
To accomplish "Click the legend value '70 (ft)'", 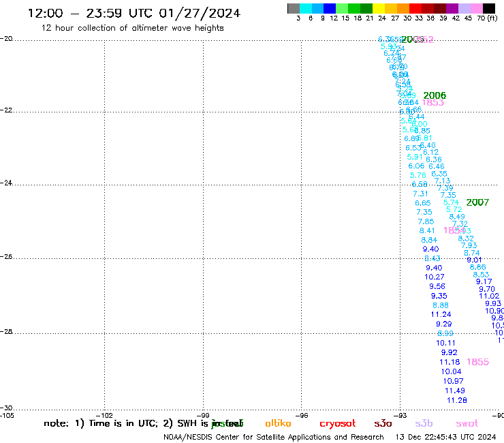I will (487, 18).
